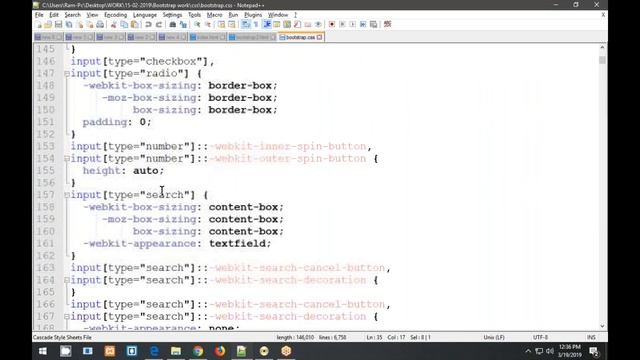Open the Edit menu
The height and width of the screenshot is (360, 640).
(54, 15)
